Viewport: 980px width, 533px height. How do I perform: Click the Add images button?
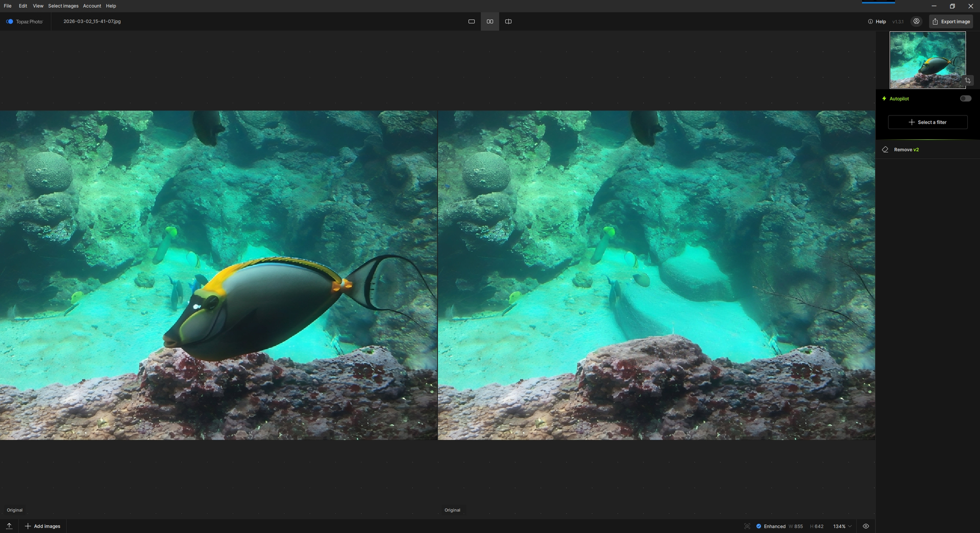(43, 526)
